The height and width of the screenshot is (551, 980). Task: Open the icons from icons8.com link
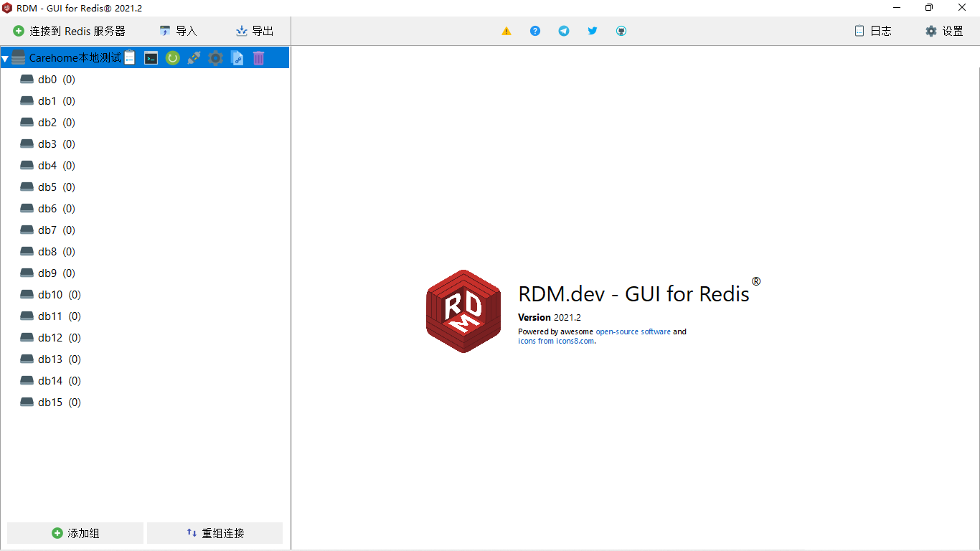coord(557,341)
